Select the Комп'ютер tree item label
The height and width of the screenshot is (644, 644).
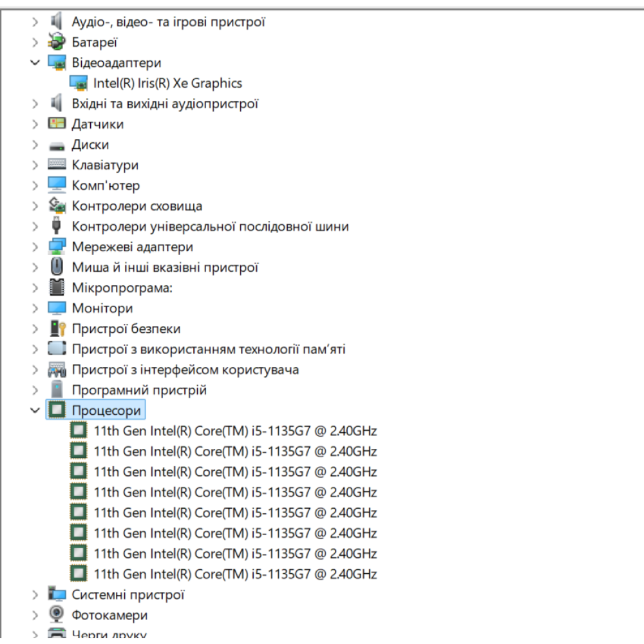(106, 185)
